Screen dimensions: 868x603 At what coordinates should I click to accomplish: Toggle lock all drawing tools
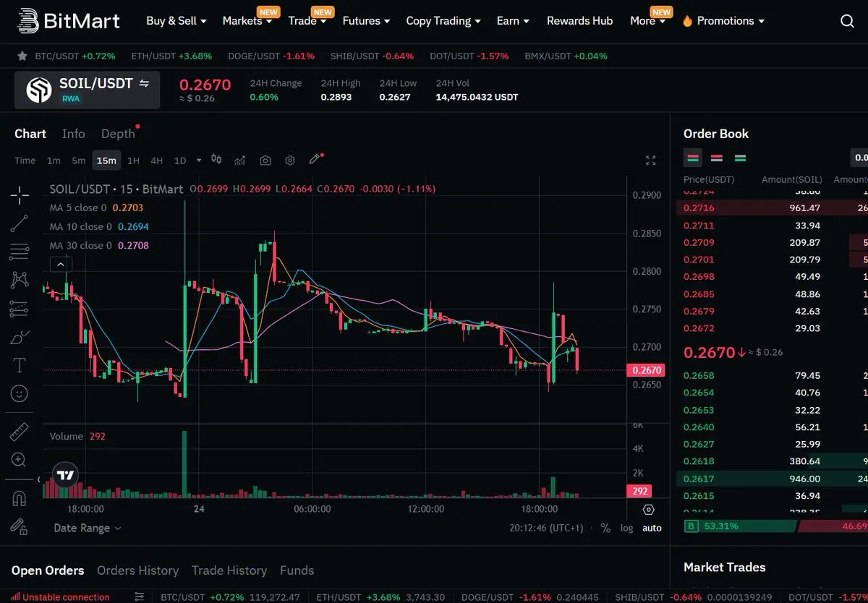pyautogui.click(x=20, y=526)
